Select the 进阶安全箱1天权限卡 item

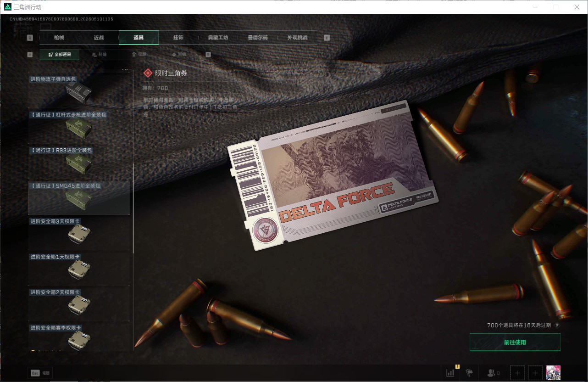79,269
